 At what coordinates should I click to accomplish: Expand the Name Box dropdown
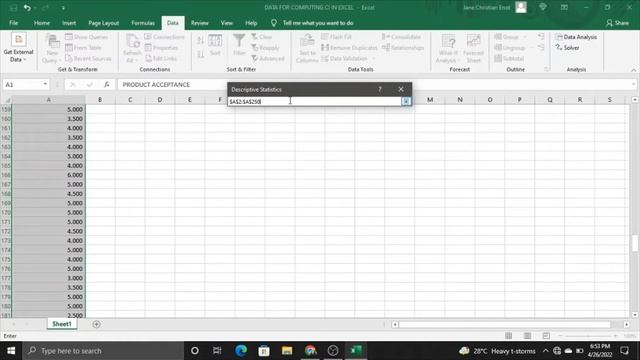pyautogui.click(x=45, y=84)
